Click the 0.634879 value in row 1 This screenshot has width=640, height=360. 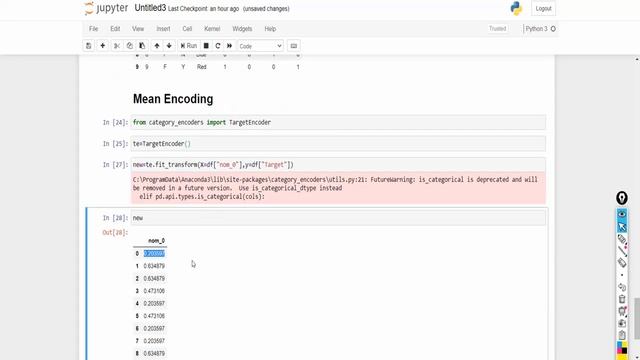pyautogui.click(x=154, y=266)
